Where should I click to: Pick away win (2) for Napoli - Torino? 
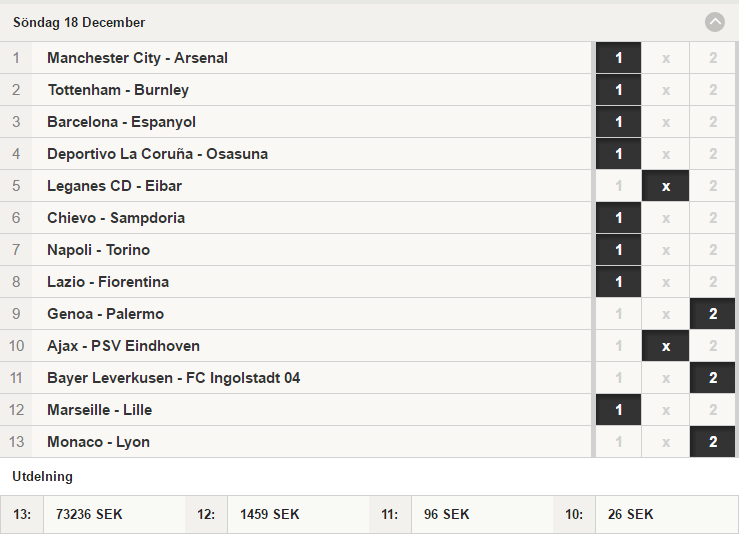coord(713,250)
